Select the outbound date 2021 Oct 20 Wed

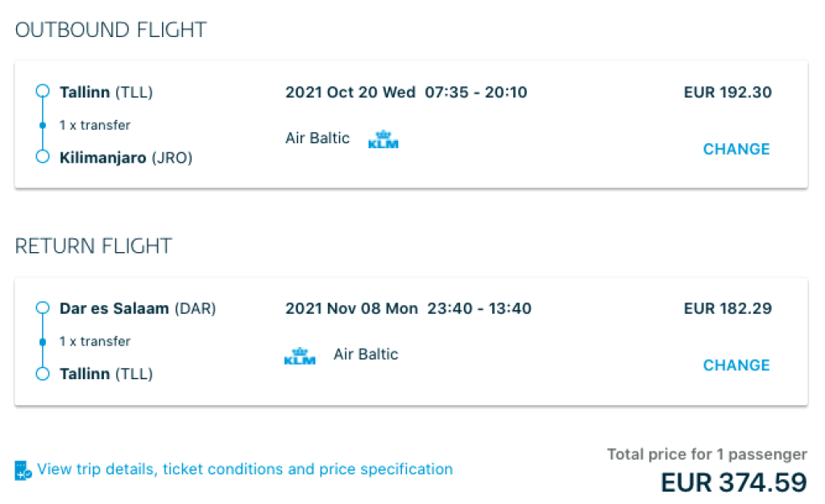pos(350,93)
